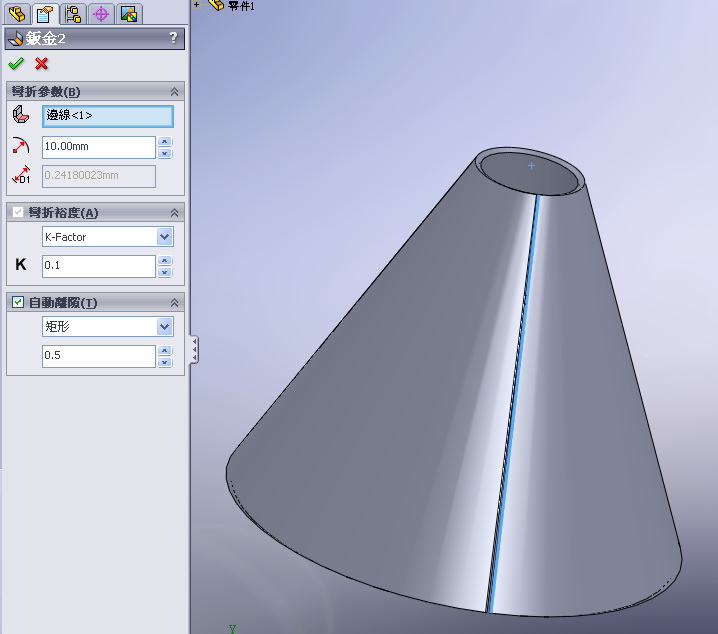Viewport: 718px width, 634px height.
Task: Collapse the 自動離隙(T) section
Action: [x=174, y=303]
